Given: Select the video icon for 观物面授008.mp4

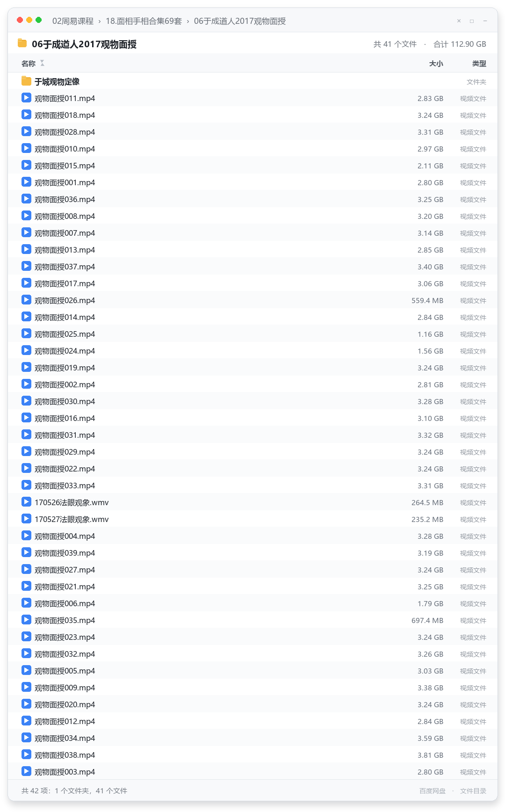Looking at the screenshot, I should tap(26, 216).
